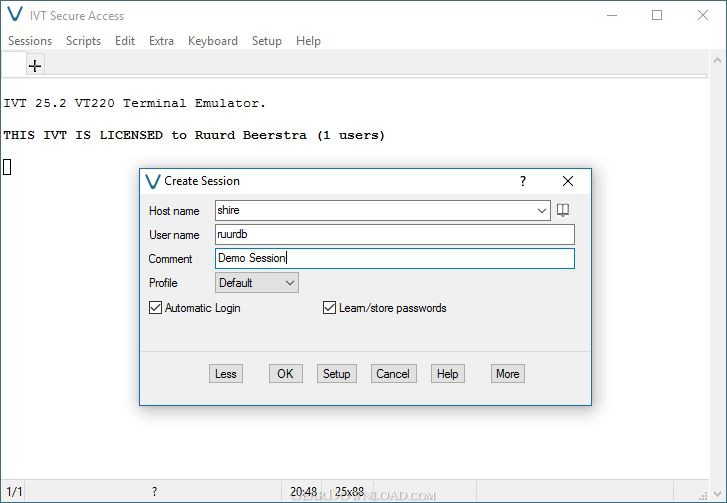The width and height of the screenshot is (727, 503).
Task: Click scrollbar up arrow at top right
Action: pyautogui.click(x=718, y=60)
